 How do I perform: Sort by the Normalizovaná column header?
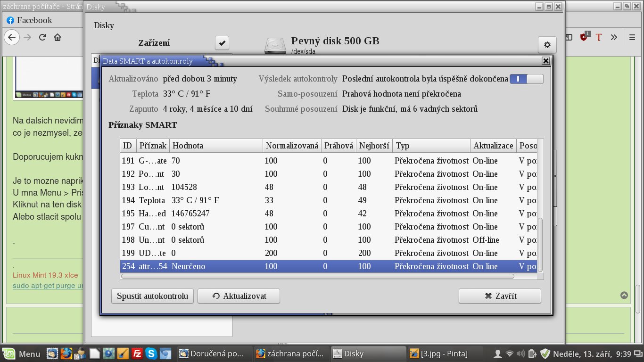click(x=292, y=146)
